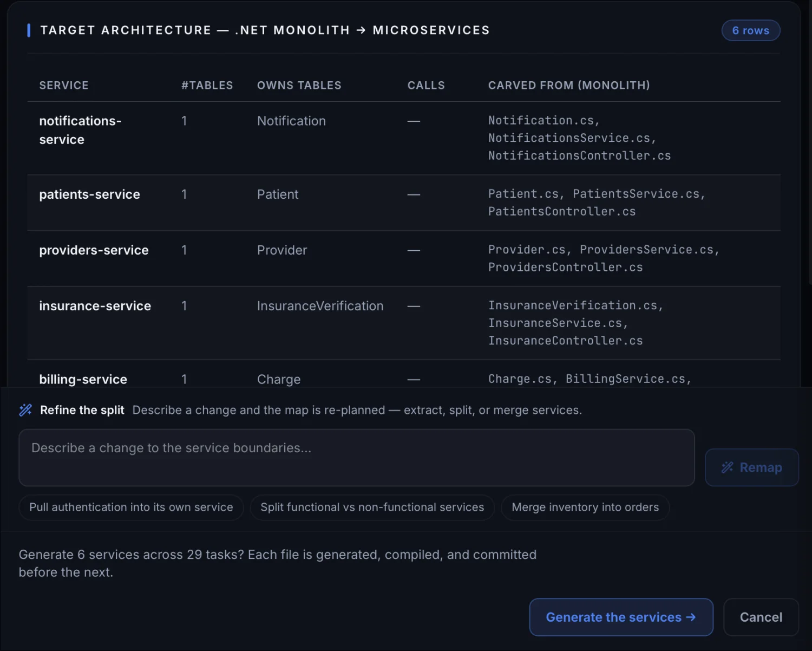Click the Provider owned table cell
Viewport: 812px width, 651px height.
point(282,250)
